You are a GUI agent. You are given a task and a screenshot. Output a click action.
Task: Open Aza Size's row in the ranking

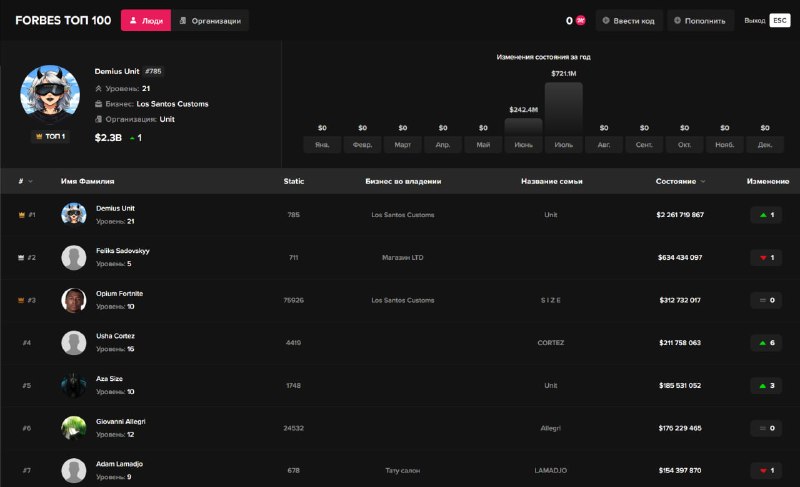(400, 386)
